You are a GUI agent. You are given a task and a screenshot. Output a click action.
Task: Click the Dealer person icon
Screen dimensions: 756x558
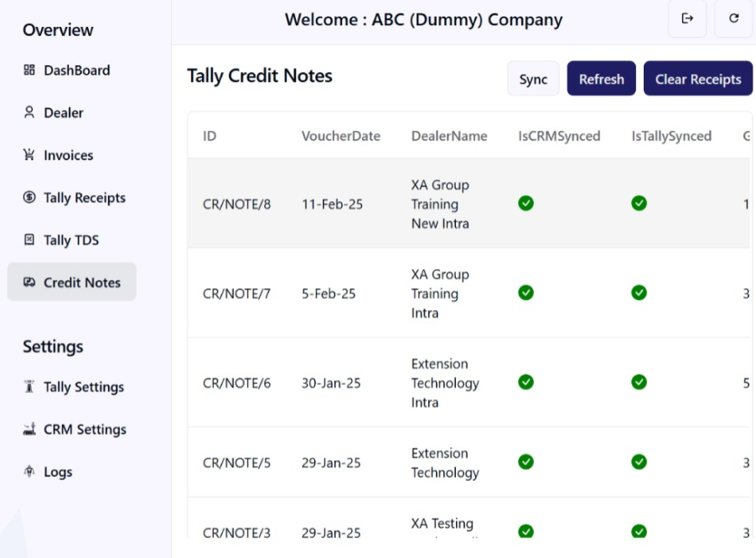[x=29, y=112]
